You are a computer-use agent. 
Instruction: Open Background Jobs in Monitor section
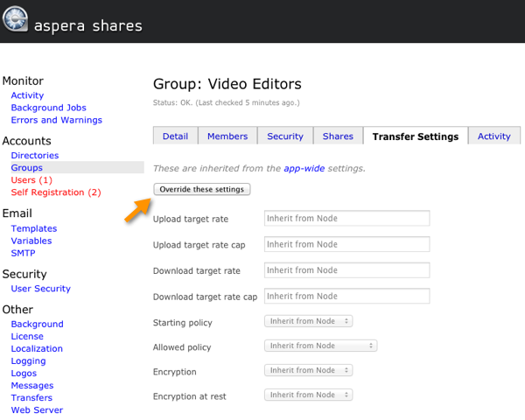48,108
